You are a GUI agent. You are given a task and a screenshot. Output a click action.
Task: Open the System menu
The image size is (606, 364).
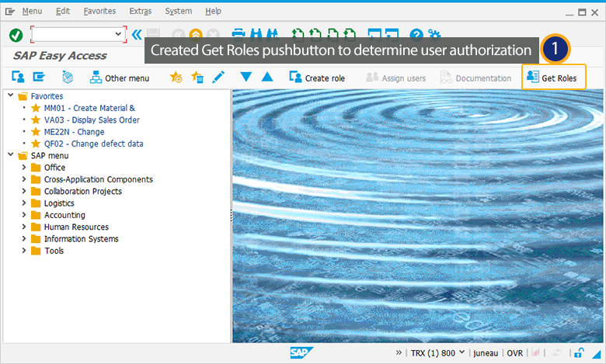pos(179,11)
